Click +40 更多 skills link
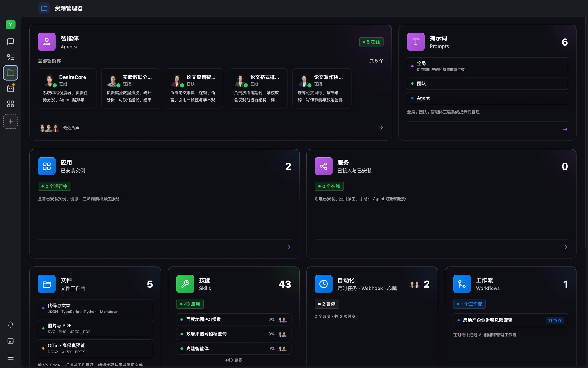 pos(234,360)
